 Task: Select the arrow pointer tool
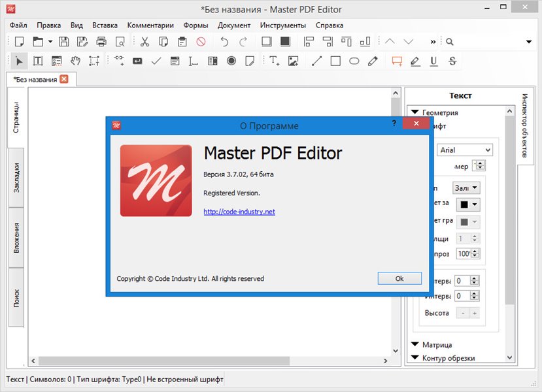click(19, 61)
